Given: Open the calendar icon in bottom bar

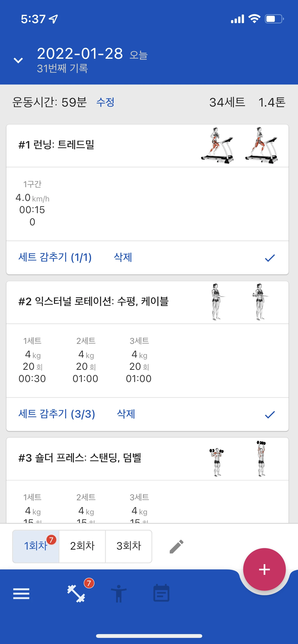Looking at the screenshot, I should [161, 593].
